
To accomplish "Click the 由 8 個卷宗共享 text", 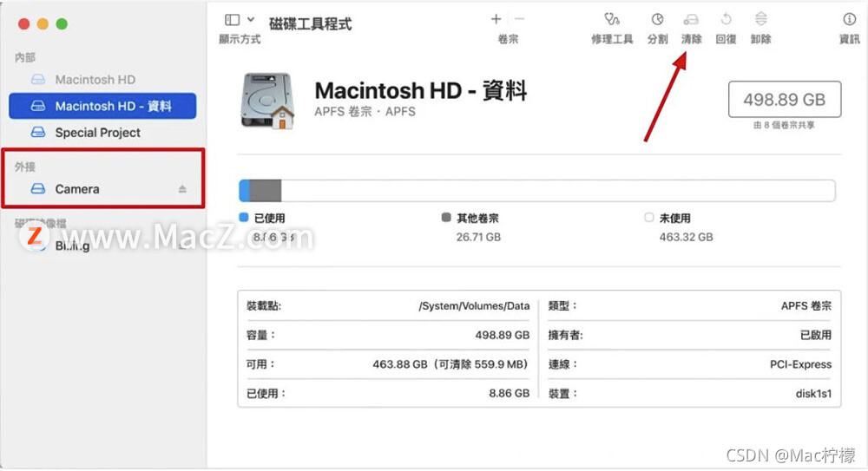I will tap(784, 125).
